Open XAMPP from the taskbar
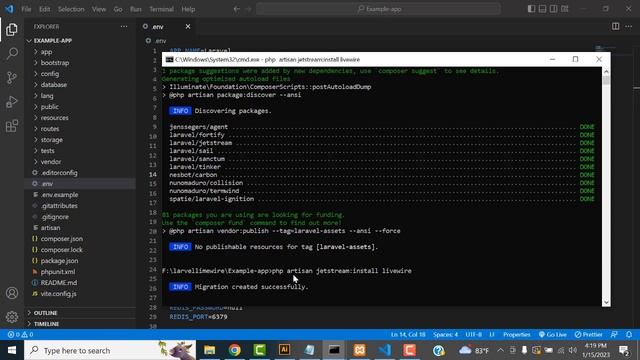Image resolution: width=640 pixels, height=360 pixels. click(360, 350)
